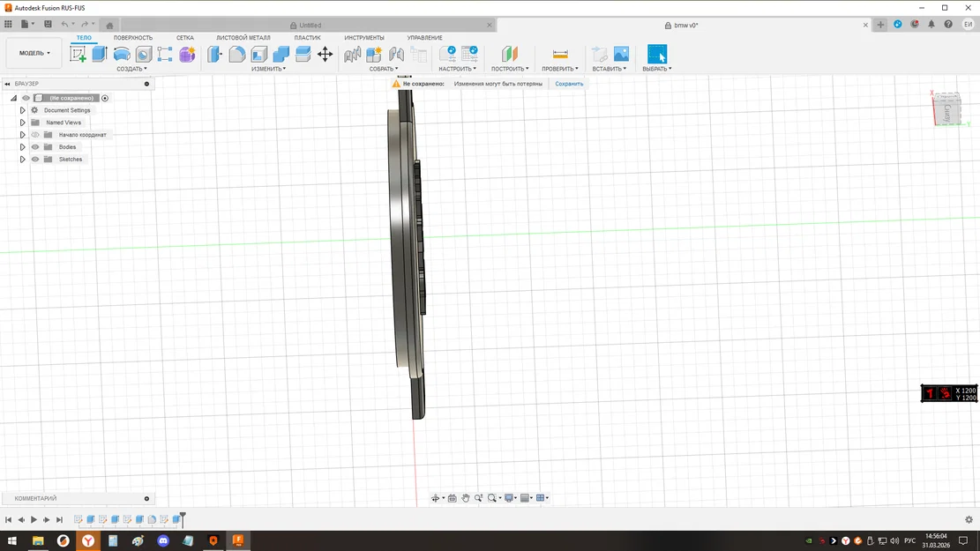Screen dimensions: 980x551
Task: Switch to the ПОВЕРХНОСТЬ tab
Action: (x=133, y=38)
